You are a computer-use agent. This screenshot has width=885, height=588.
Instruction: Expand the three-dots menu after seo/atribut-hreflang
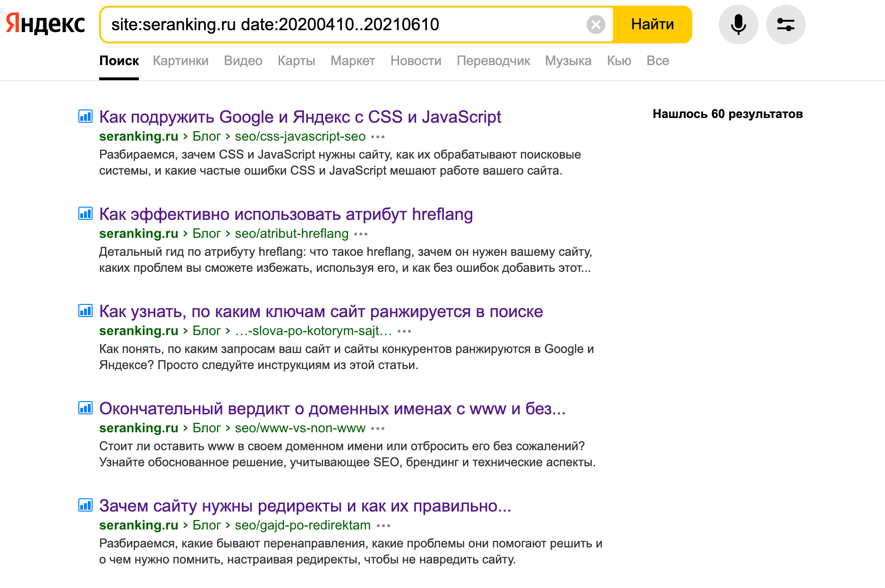(x=361, y=234)
